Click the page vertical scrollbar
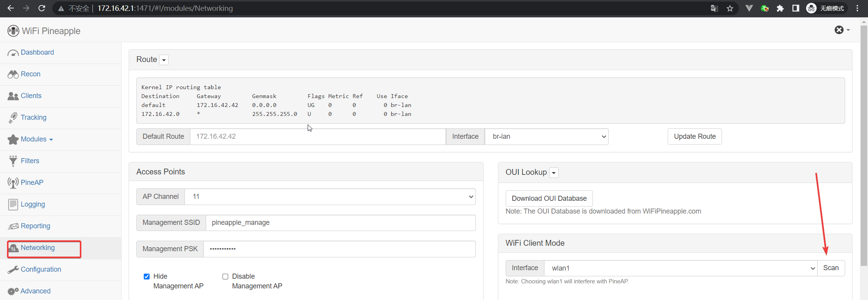Image resolution: width=868 pixels, height=300 pixels. 864,146
